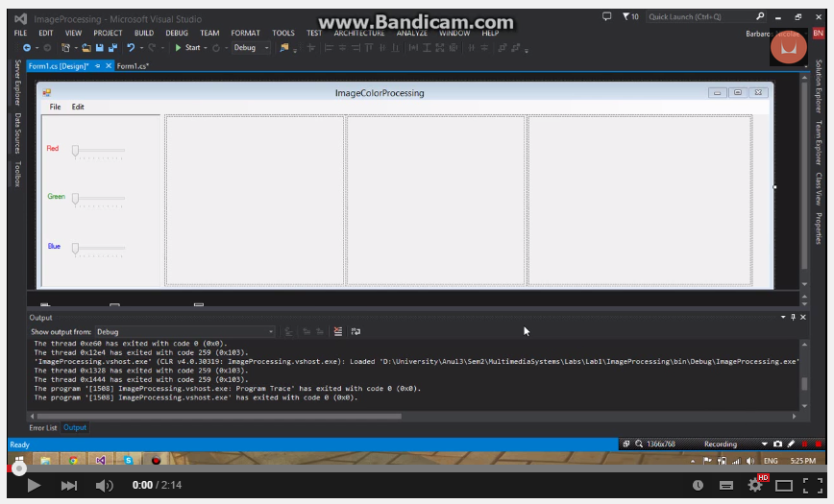834x504 pixels.
Task: Expand the Solution Explorer side panel
Action: (x=819, y=86)
